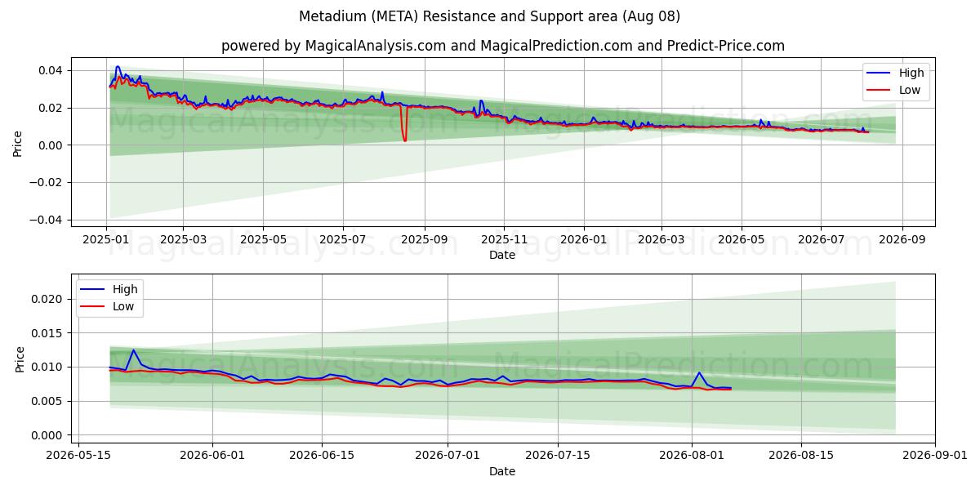Image resolution: width=980 pixels, height=490 pixels.
Task: Click the 'Date' axis title under the top chart
Action: coord(502,256)
